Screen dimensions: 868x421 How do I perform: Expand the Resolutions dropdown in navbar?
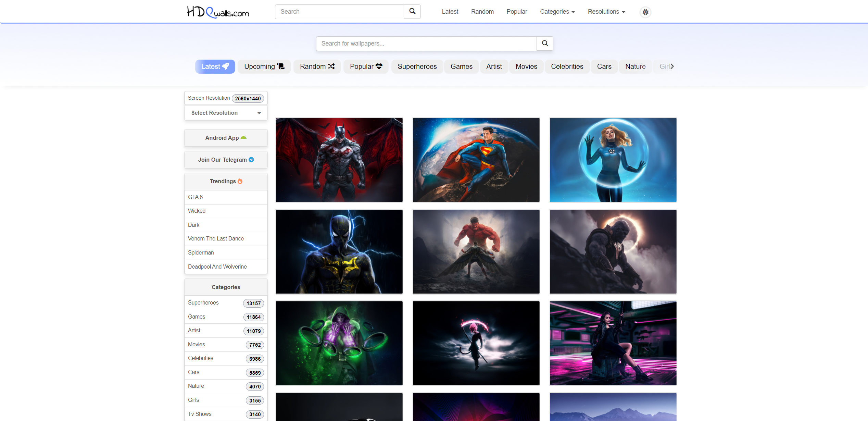(606, 12)
